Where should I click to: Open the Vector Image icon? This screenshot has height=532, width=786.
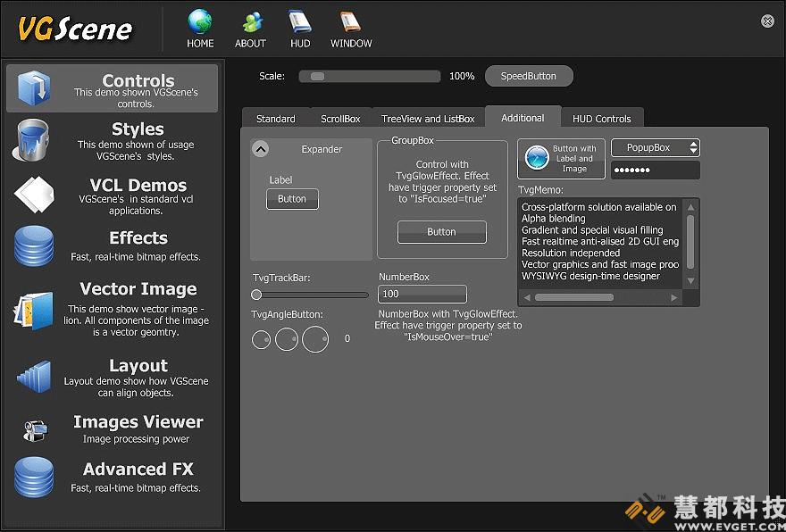pos(34,312)
